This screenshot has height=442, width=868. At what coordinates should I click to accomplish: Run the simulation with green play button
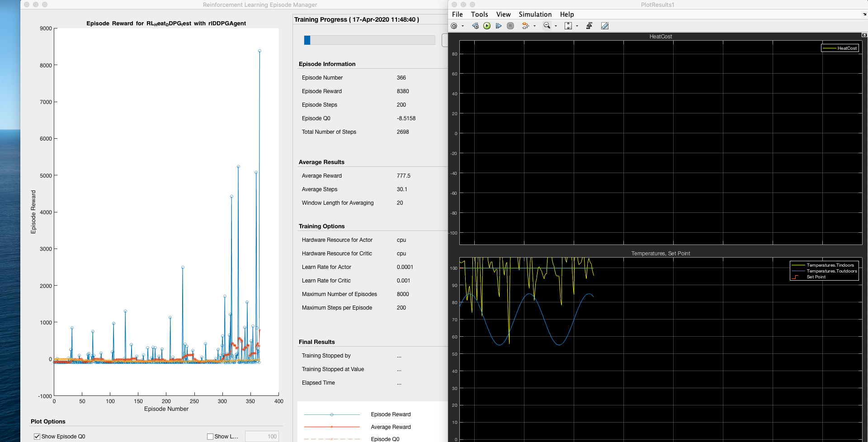487,26
